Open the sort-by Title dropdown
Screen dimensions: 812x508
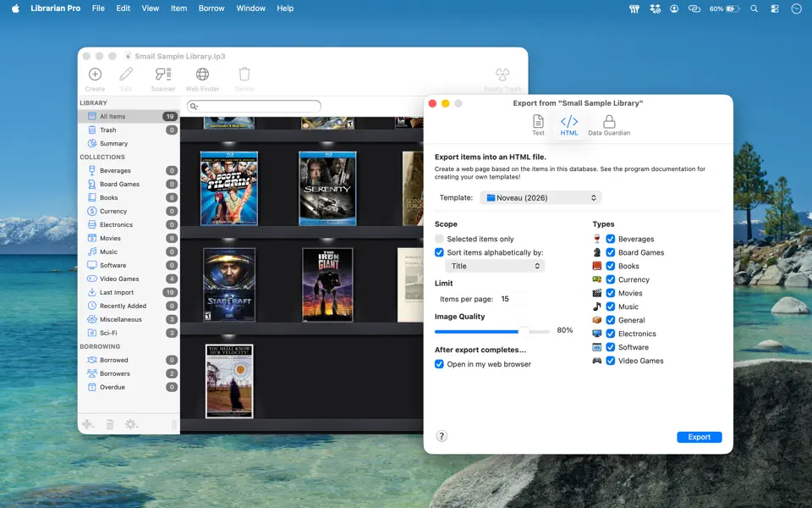pyautogui.click(x=495, y=265)
